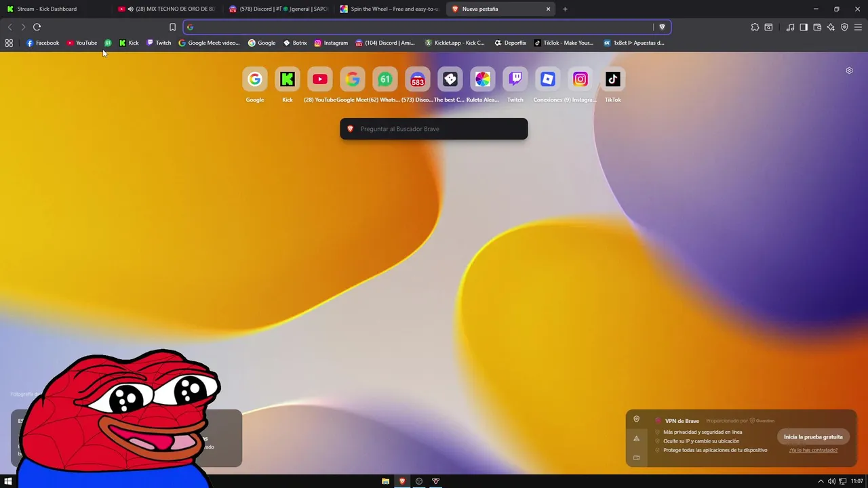Open the green WhatsApp bookmark icon
The image size is (868, 488).
(x=108, y=43)
